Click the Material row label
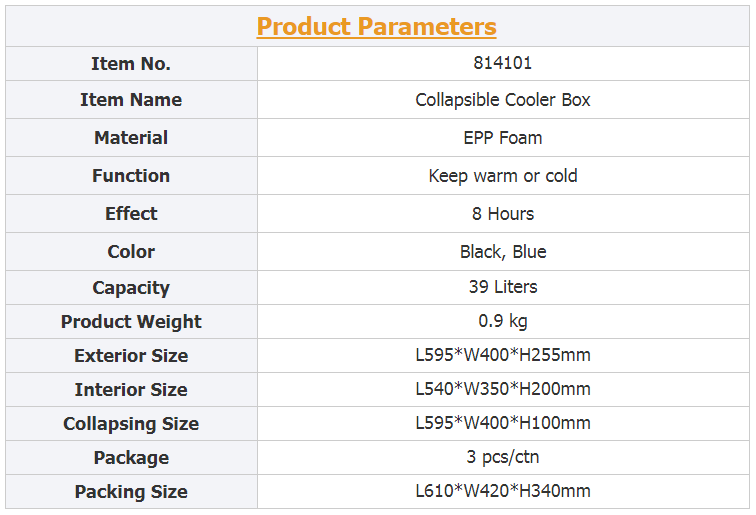This screenshot has width=756, height=515. [131, 138]
